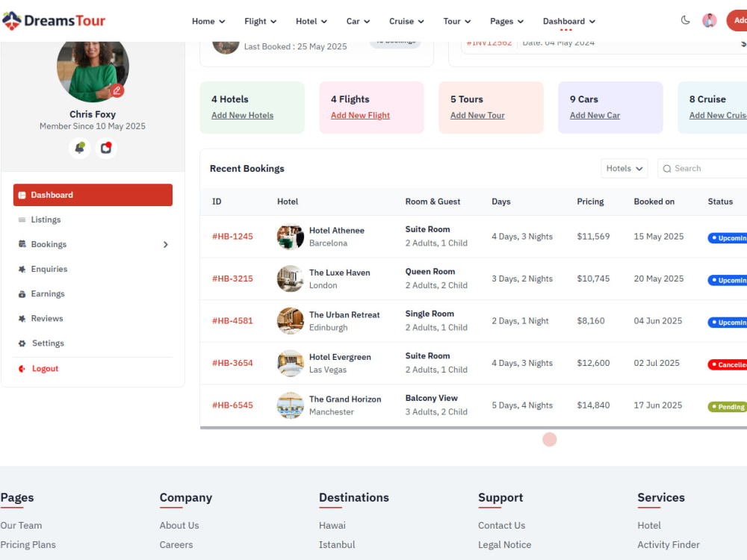Expand the Cruise menu
This screenshot has width=747, height=560.
click(406, 22)
